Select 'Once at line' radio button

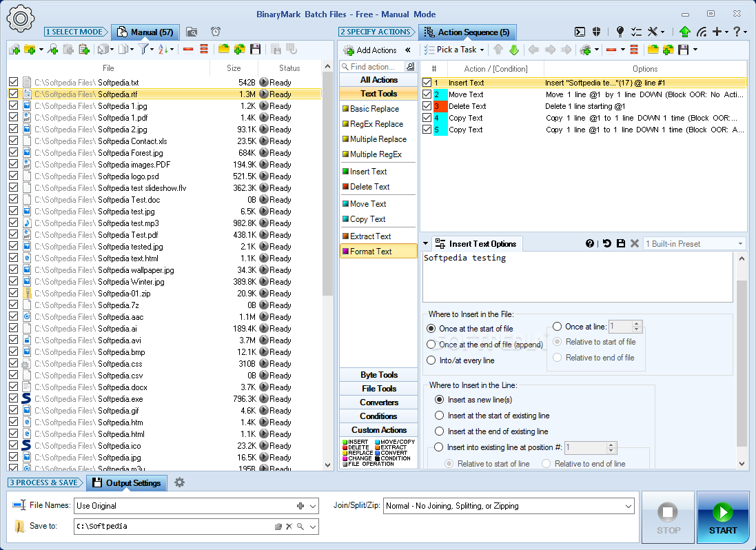[x=557, y=327]
